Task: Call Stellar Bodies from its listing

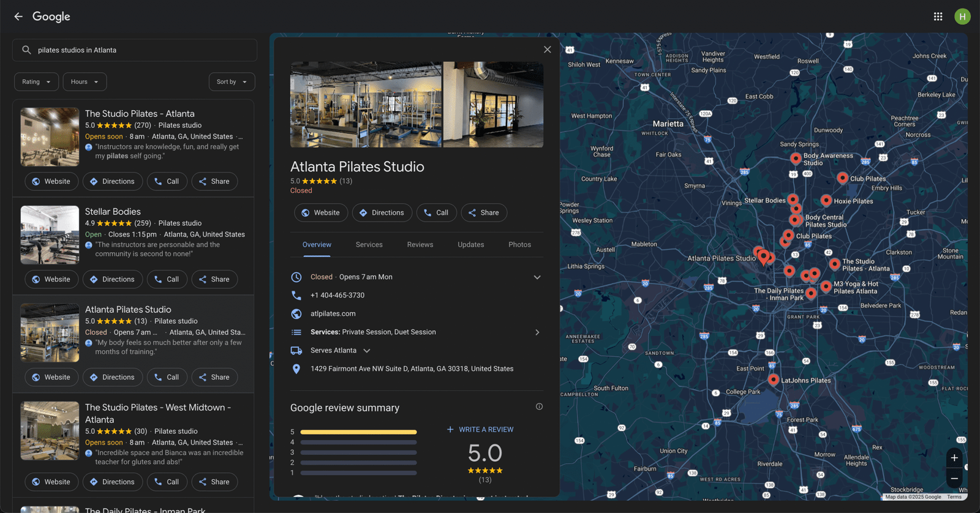Action: point(167,279)
